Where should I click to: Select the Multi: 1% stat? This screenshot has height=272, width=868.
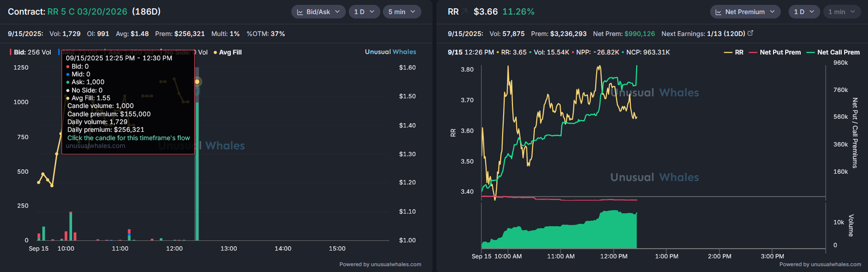pos(226,34)
